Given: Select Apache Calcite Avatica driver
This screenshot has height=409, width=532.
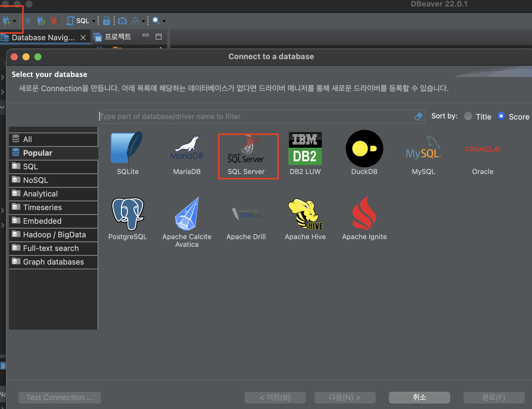Looking at the screenshot, I should (x=187, y=222).
